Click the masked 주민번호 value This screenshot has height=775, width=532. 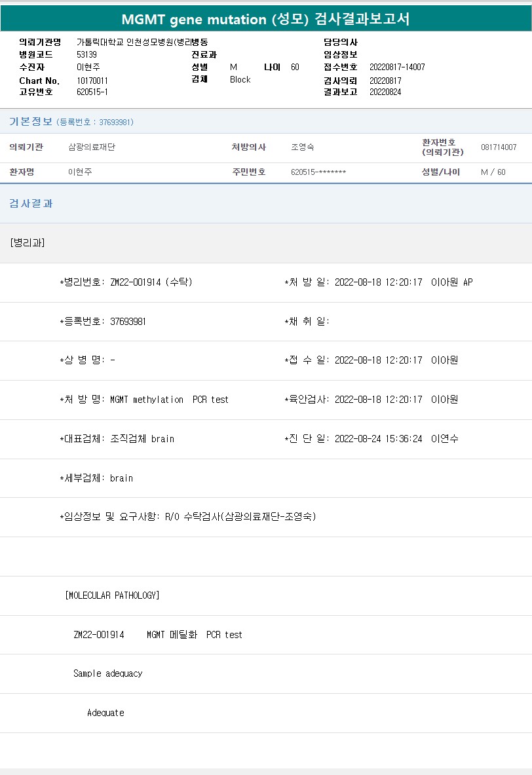[x=318, y=172]
